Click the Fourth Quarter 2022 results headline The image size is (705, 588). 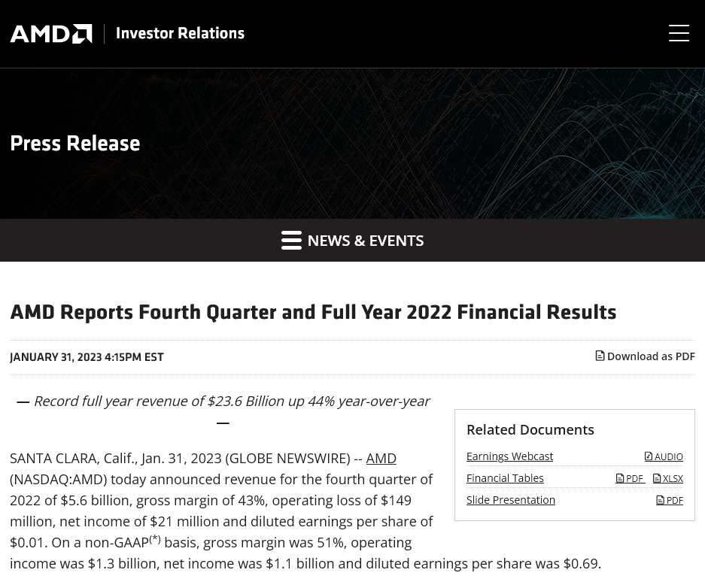click(x=313, y=312)
